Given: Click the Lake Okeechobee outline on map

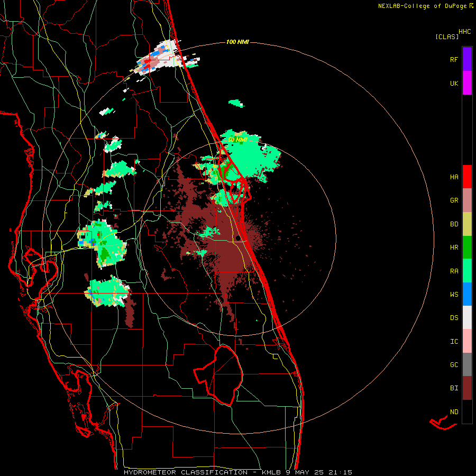Looking at the screenshot, I should [218, 375].
